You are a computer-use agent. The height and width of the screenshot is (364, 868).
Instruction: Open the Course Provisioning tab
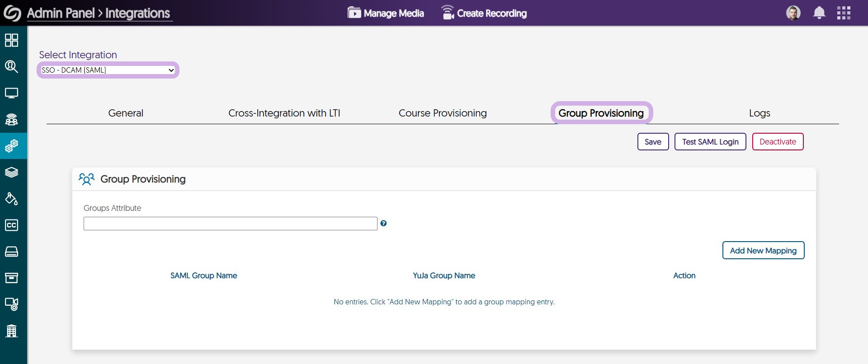coord(443,113)
